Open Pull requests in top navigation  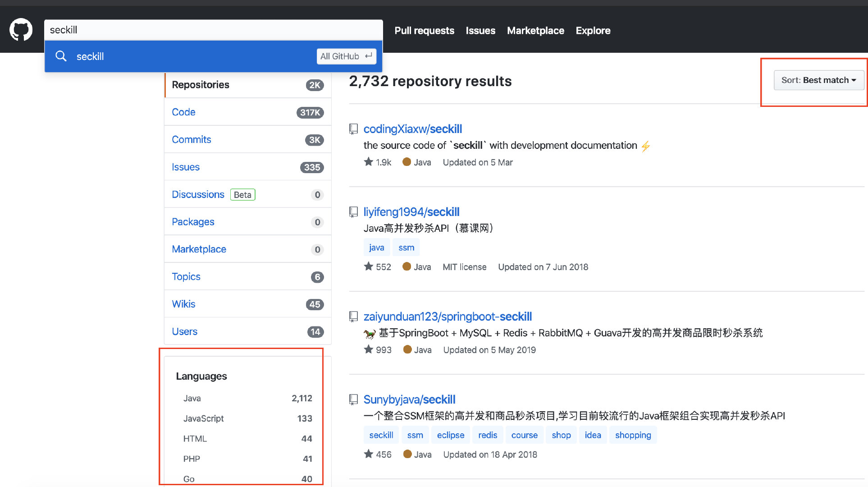click(x=425, y=31)
